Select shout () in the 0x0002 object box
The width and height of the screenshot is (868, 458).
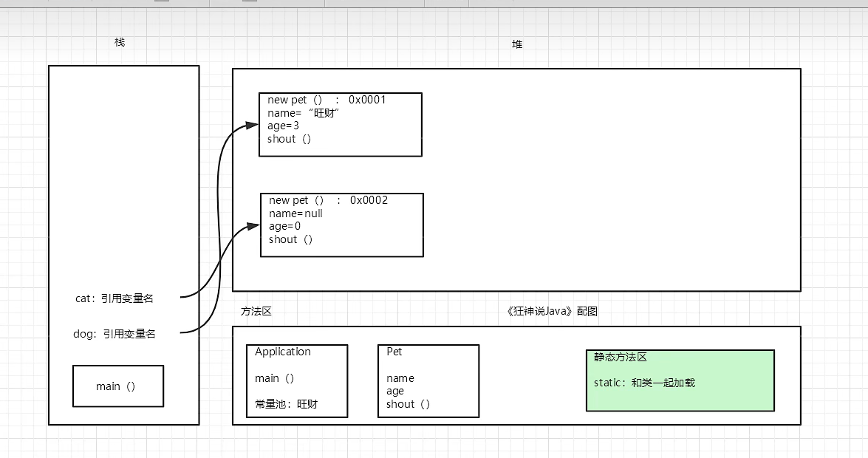(x=291, y=239)
